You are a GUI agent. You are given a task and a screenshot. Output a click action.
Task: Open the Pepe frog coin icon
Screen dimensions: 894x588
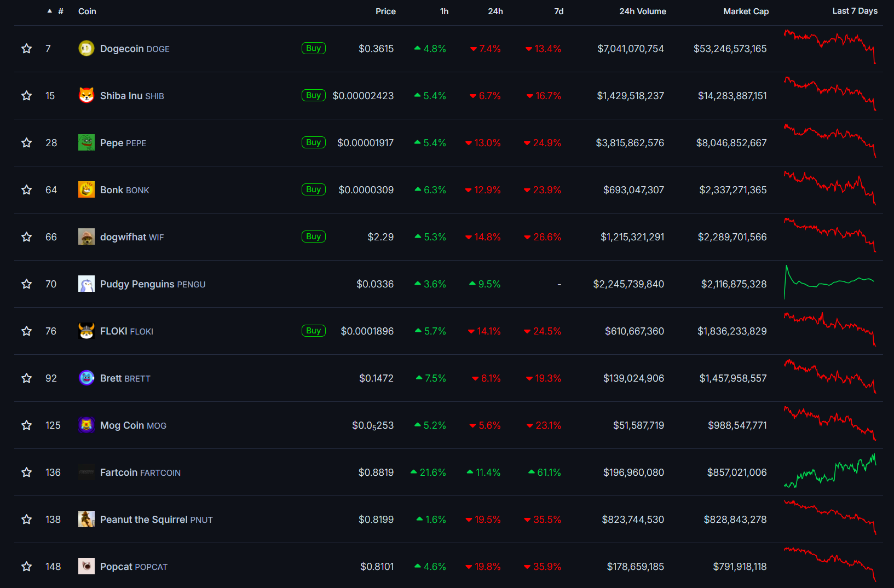click(x=86, y=143)
